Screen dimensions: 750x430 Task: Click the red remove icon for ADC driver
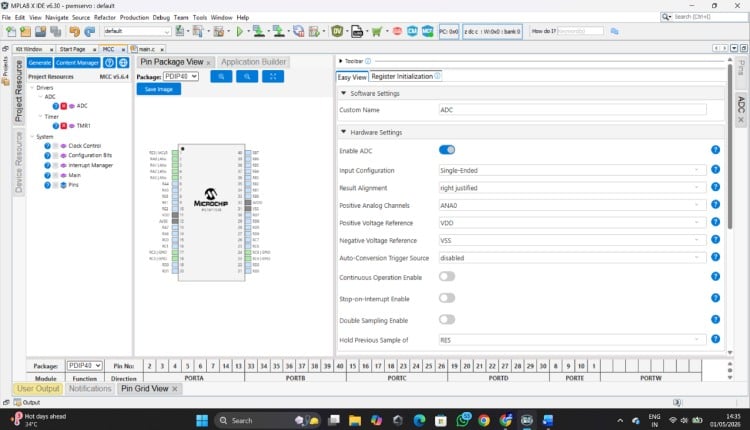[64, 106]
